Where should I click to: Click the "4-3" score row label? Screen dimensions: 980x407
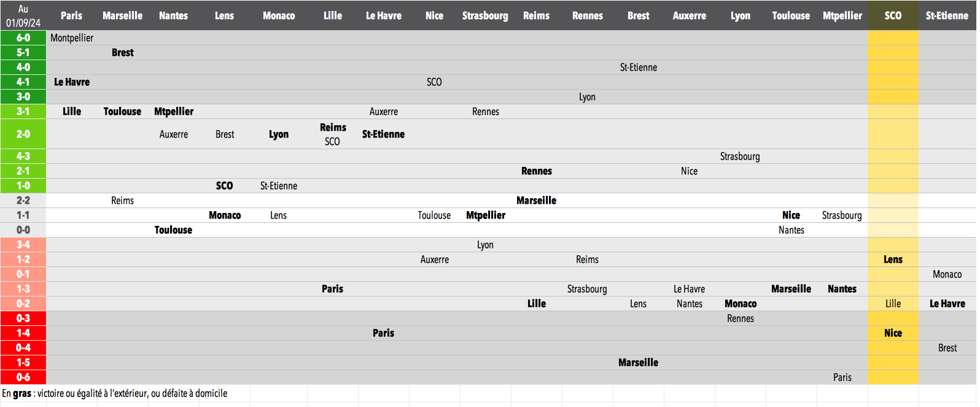coord(23,157)
